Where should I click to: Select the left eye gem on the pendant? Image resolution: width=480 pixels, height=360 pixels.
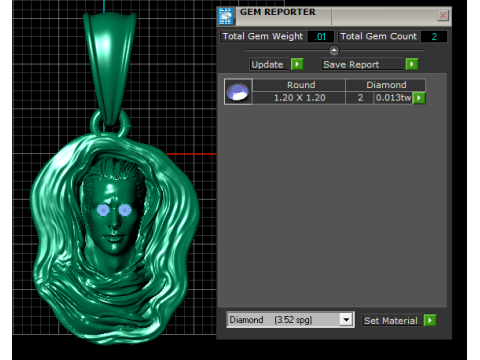pyautogui.click(x=103, y=210)
